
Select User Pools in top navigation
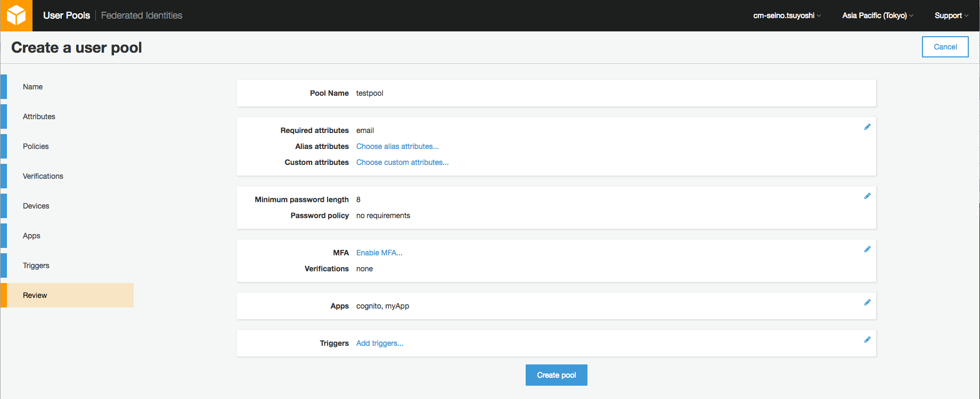(x=67, y=15)
